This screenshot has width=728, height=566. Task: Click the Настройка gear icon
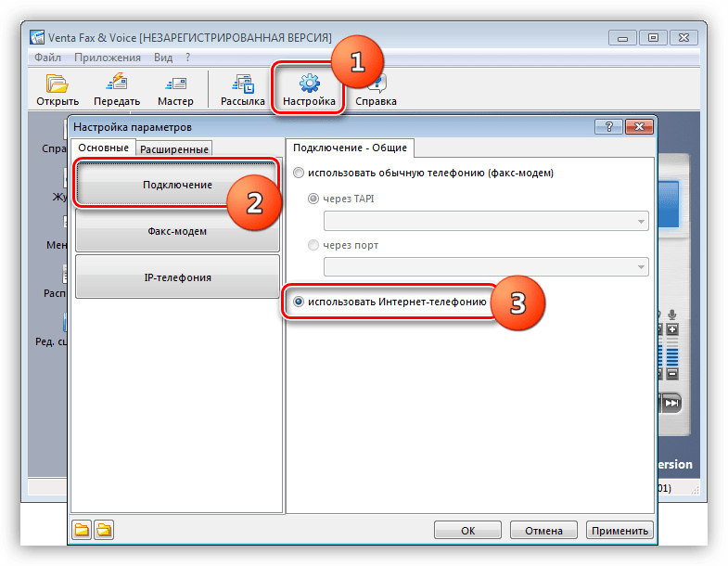point(309,84)
